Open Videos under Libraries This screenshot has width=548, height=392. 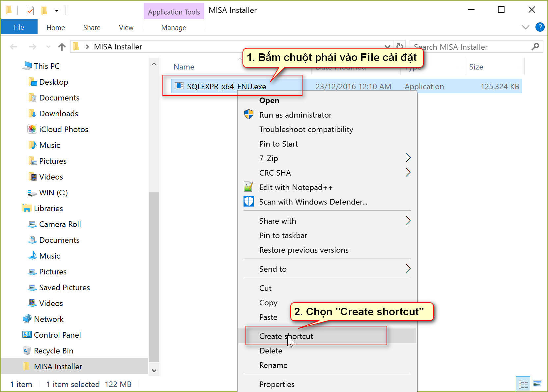(x=51, y=303)
